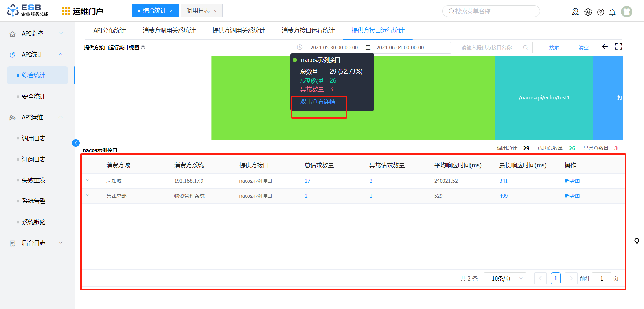
Task: Open the notification bell
Action: [612, 12]
